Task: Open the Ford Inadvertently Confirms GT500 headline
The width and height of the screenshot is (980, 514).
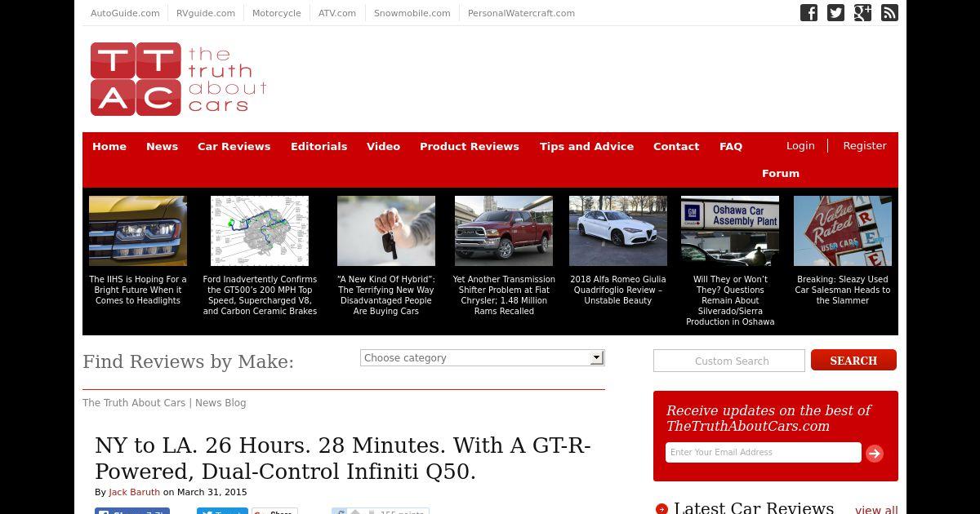Action: pyautogui.click(x=260, y=295)
